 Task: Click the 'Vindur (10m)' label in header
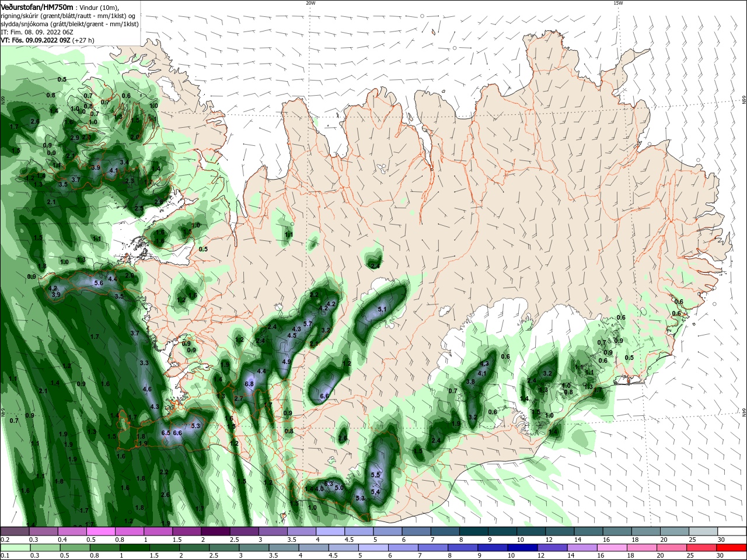99,7
